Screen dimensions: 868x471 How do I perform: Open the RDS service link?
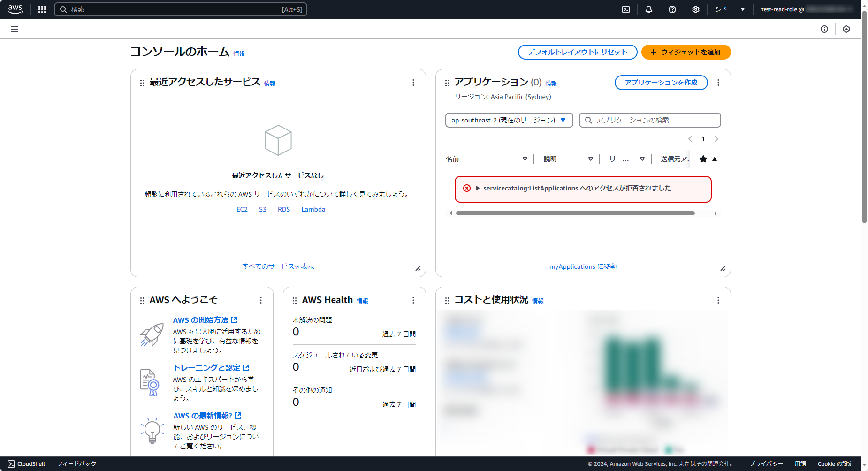pos(284,209)
